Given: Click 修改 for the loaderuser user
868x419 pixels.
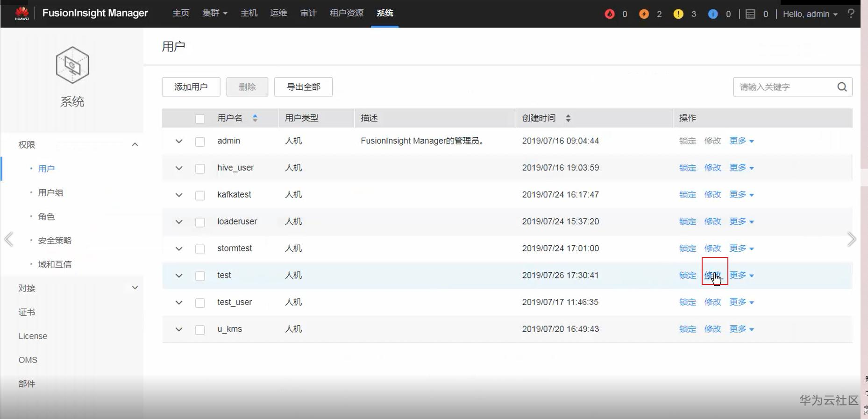Looking at the screenshot, I should click(x=713, y=221).
